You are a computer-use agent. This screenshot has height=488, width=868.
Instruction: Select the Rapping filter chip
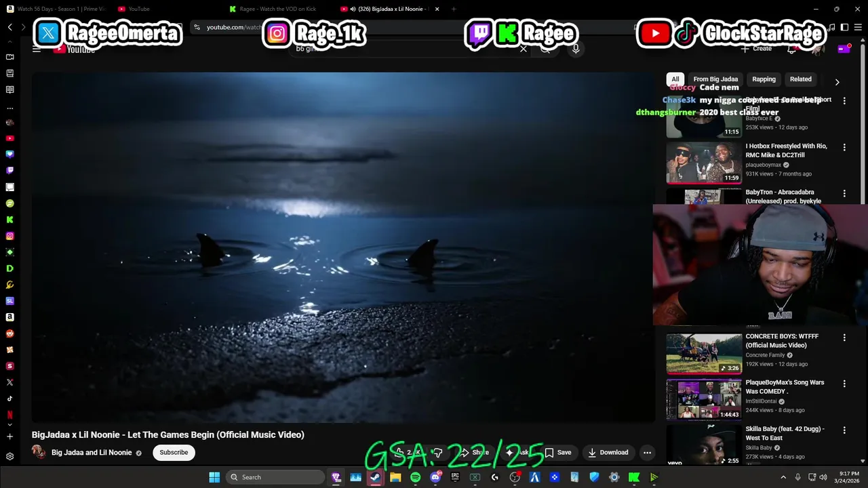(764, 79)
